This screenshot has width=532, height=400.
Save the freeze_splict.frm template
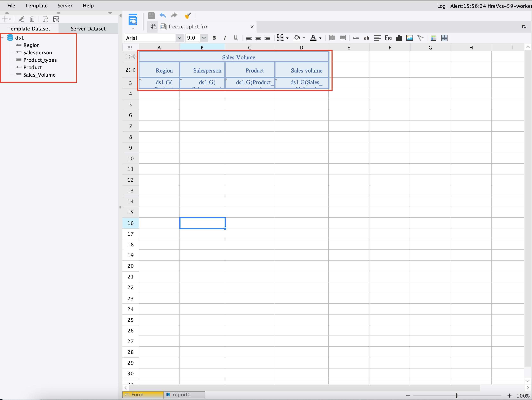151,15
